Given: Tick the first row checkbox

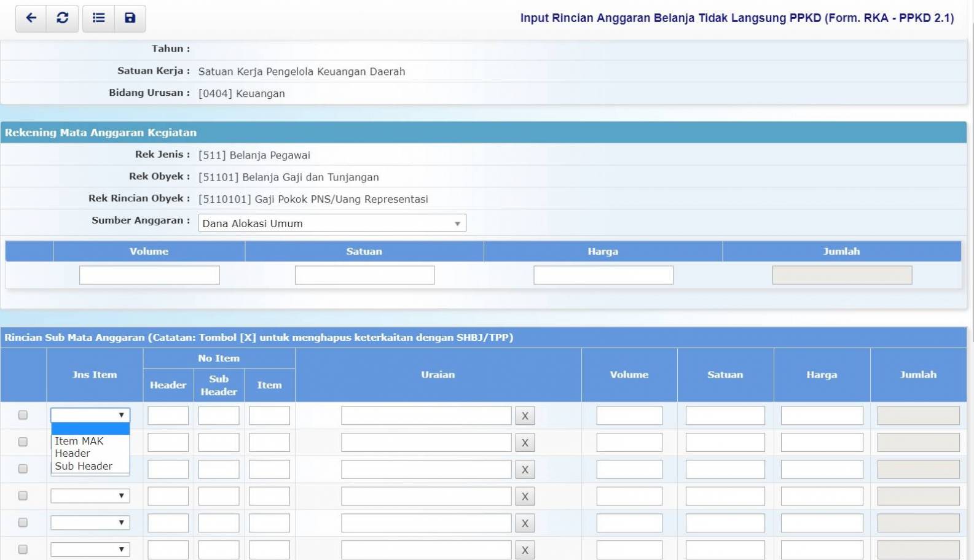Looking at the screenshot, I should tap(23, 415).
